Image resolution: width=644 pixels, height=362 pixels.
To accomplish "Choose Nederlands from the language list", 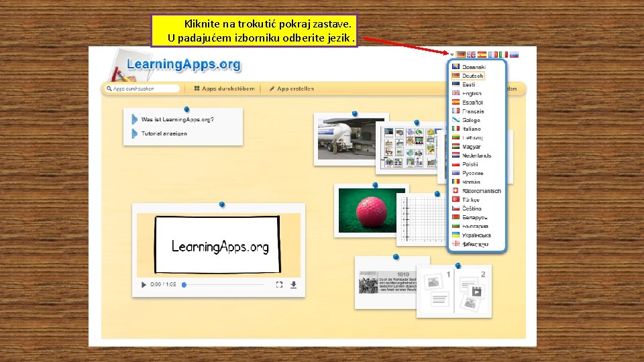I will pos(472,156).
